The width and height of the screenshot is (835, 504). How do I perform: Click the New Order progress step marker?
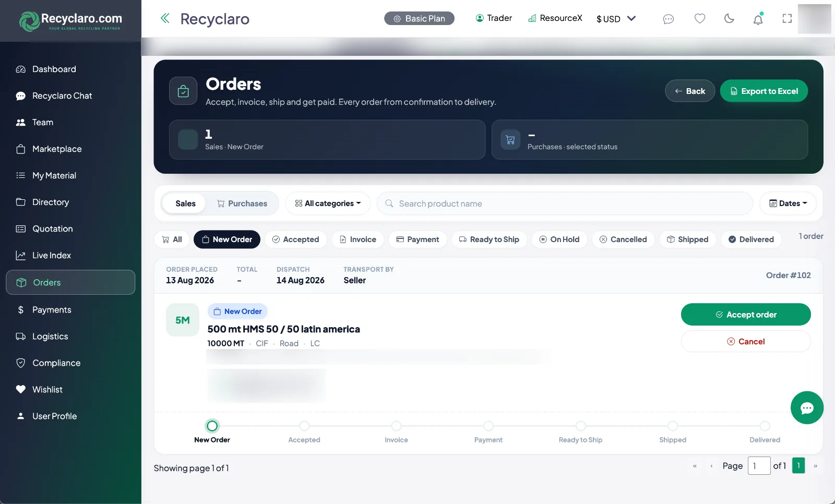pos(212,426)
